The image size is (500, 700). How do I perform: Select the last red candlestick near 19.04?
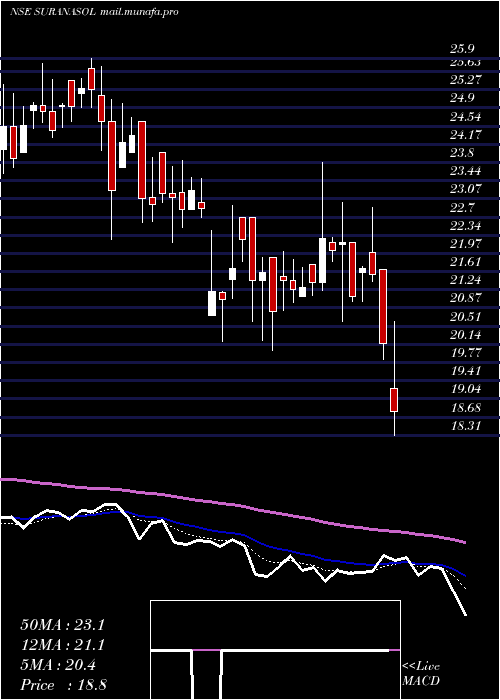[x=394, y=400]
